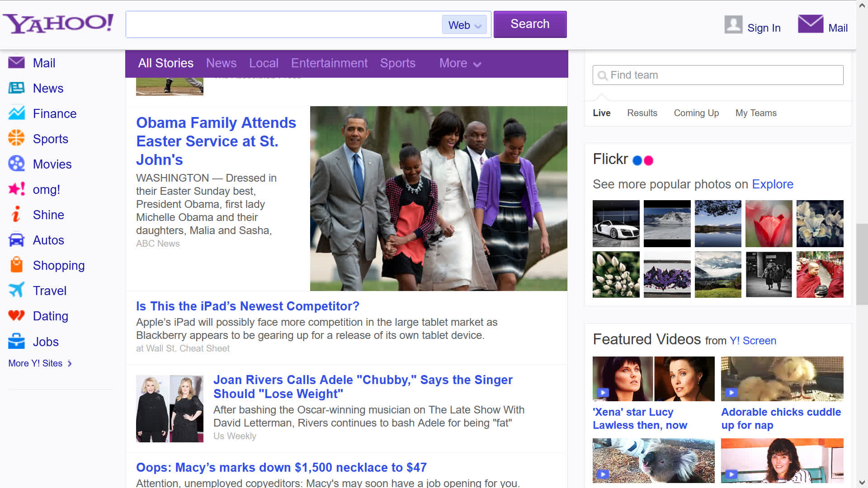The width and height of the screenshot is (868, 488).
Task: Open Flickr Explore link
Action: point(772,184)
